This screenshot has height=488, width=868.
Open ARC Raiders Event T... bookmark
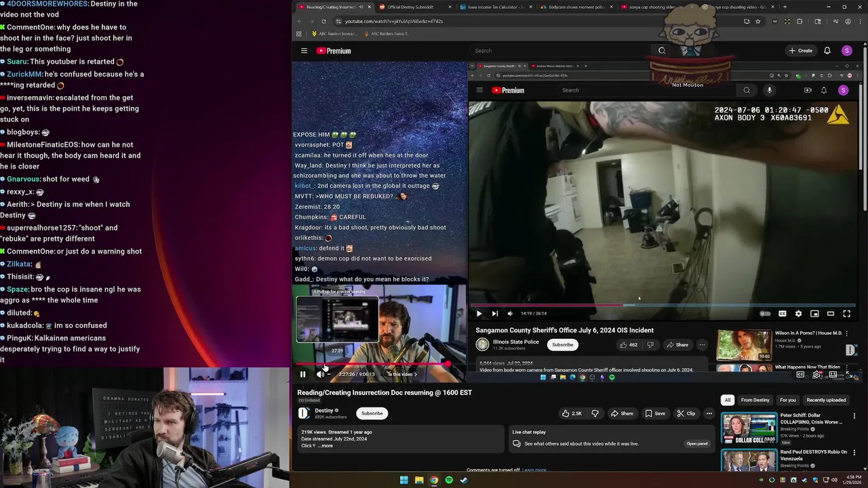tap(387, 33)
